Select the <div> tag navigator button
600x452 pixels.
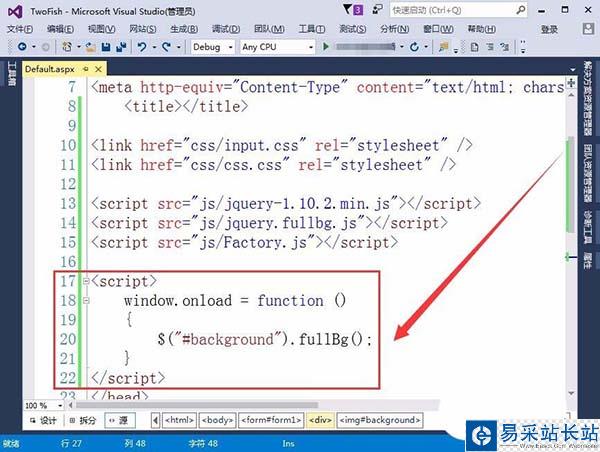[320, 420]
